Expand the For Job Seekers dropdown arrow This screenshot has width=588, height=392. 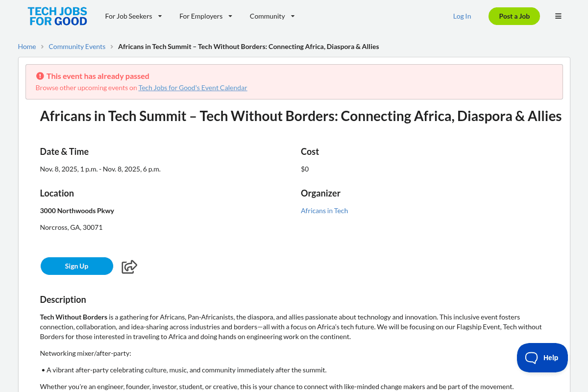(160, 16)
